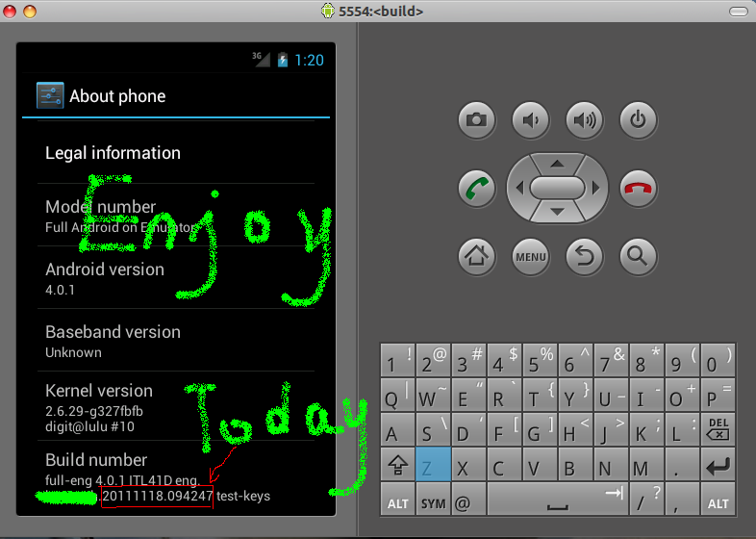Click the period key
Screen dimensions: 756x539
click(682, 465)
